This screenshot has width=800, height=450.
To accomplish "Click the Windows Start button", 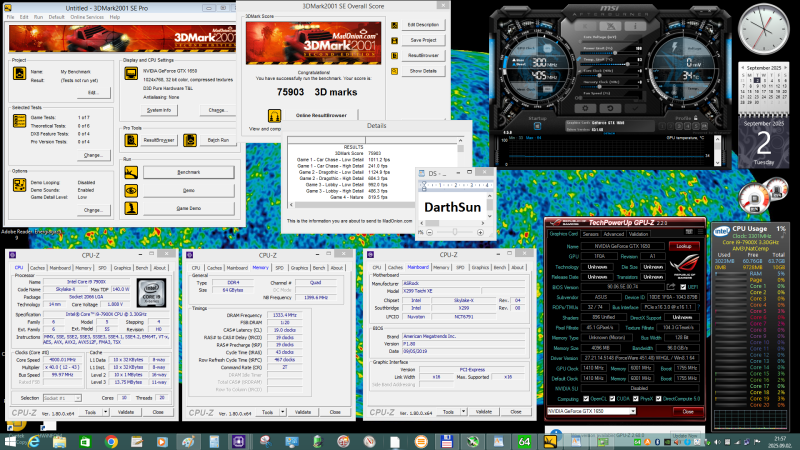I will [10, 442].
